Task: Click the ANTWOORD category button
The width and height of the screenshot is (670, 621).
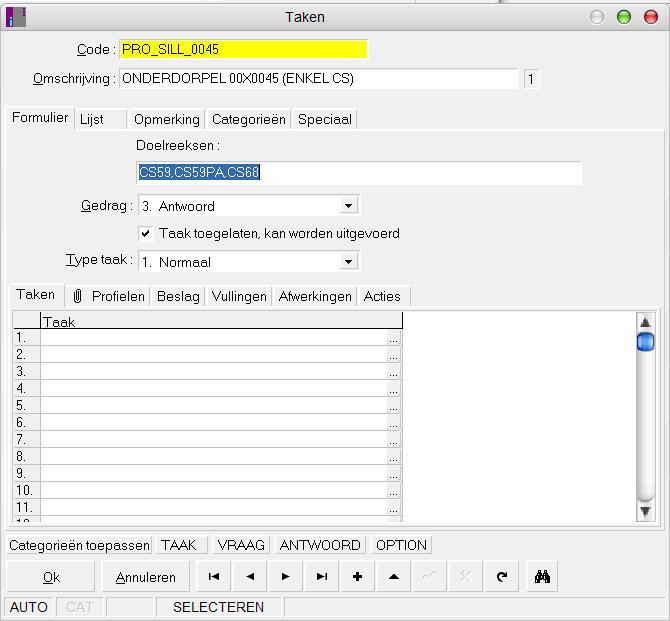Action: click(320, 545)
